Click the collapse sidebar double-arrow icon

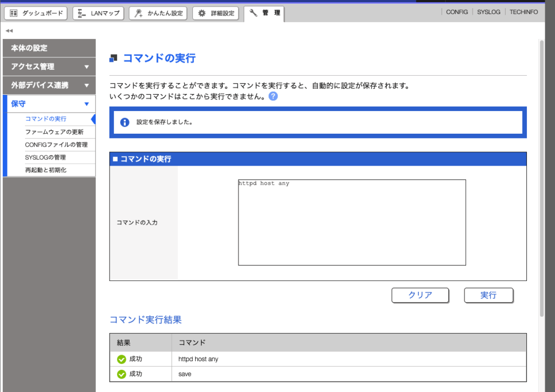pos(9,31)
